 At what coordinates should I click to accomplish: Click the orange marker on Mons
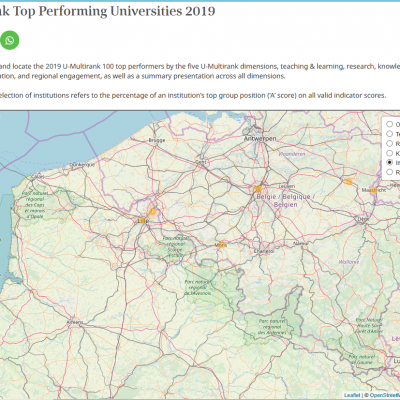[x=222, y=245]
